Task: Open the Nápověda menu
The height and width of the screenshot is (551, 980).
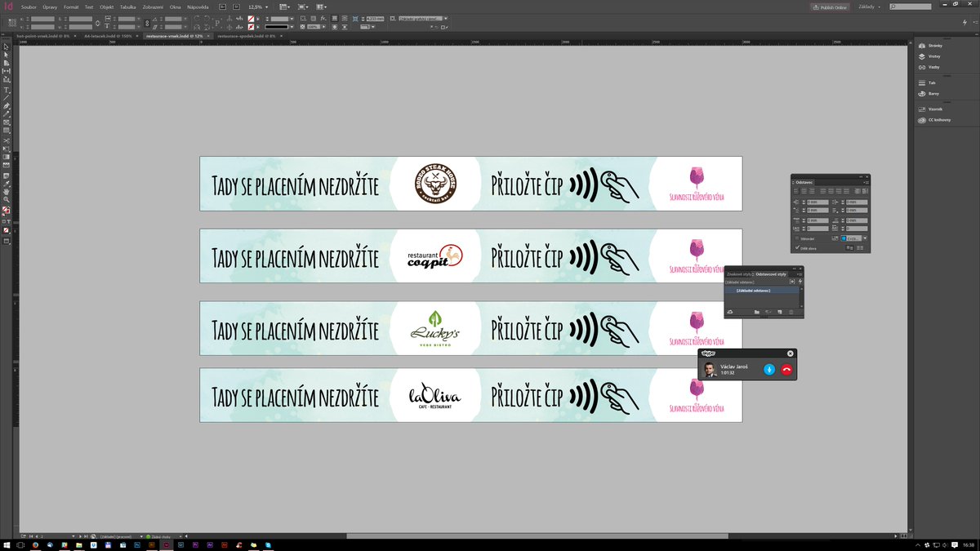Action: tap(198, 7)
